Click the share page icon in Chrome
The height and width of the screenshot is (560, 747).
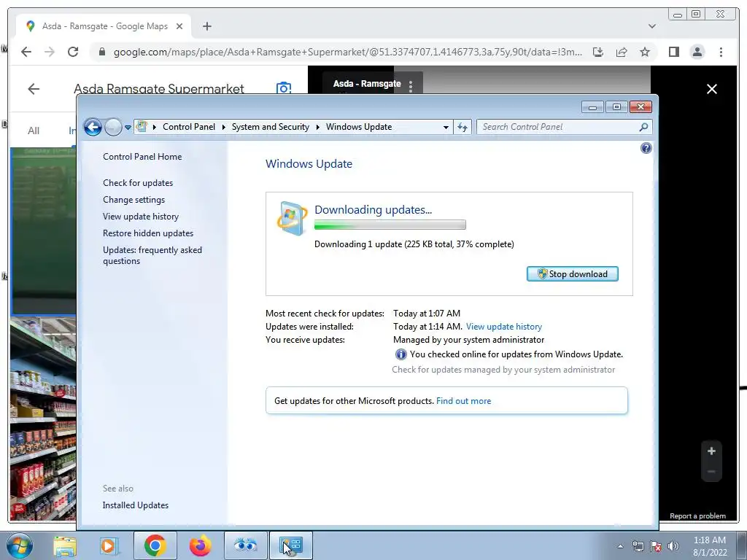[622, 52]
